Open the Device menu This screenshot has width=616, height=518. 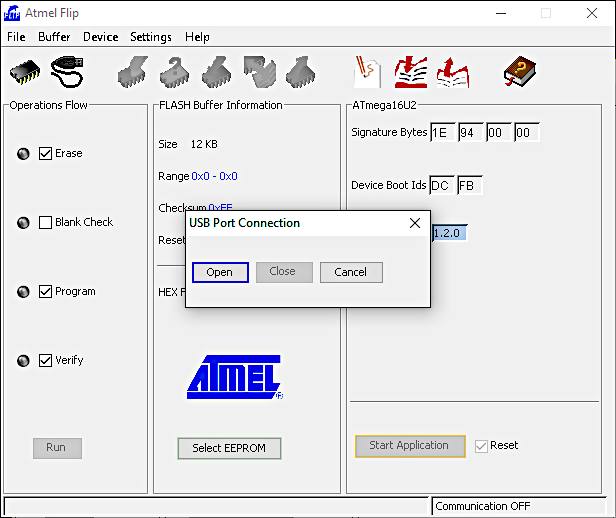[101, 37]
